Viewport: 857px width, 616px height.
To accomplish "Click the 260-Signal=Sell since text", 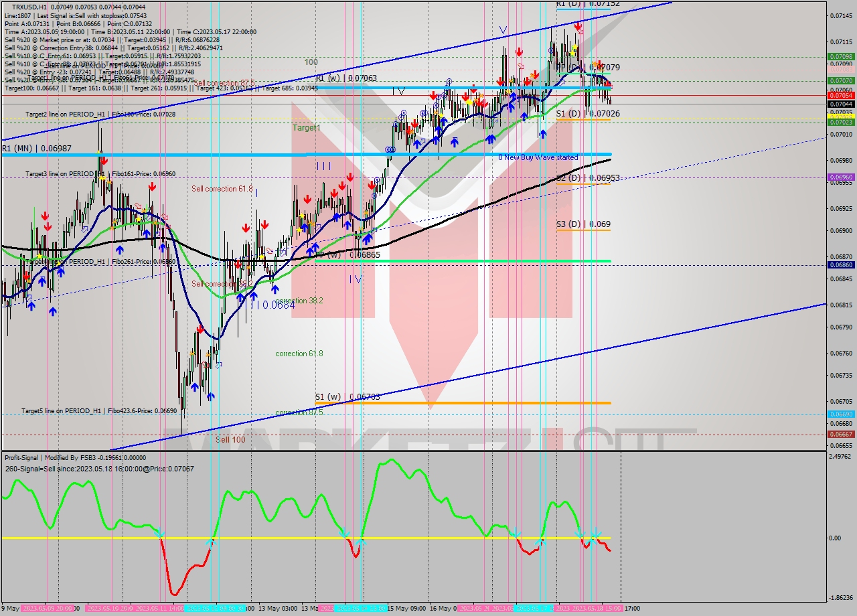I will pyautogui.click(x=99, y=469).
